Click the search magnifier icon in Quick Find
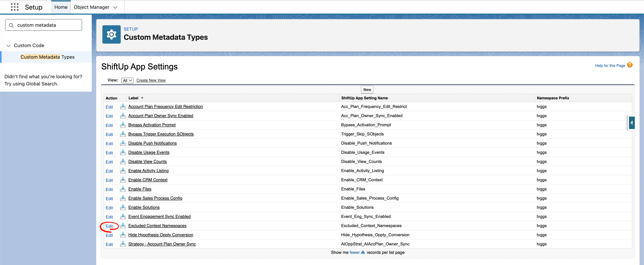Image resolution: width=644 pixels, height=265 pixels. [x=11, y=25]
